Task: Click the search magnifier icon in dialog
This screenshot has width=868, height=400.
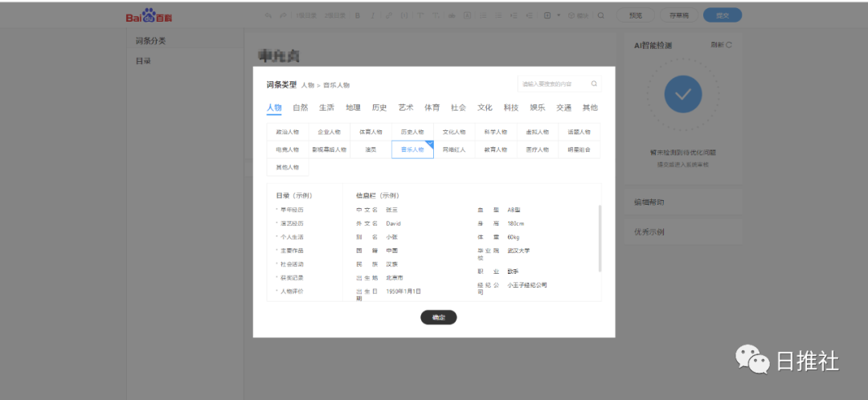Action: tap(594, 84)
